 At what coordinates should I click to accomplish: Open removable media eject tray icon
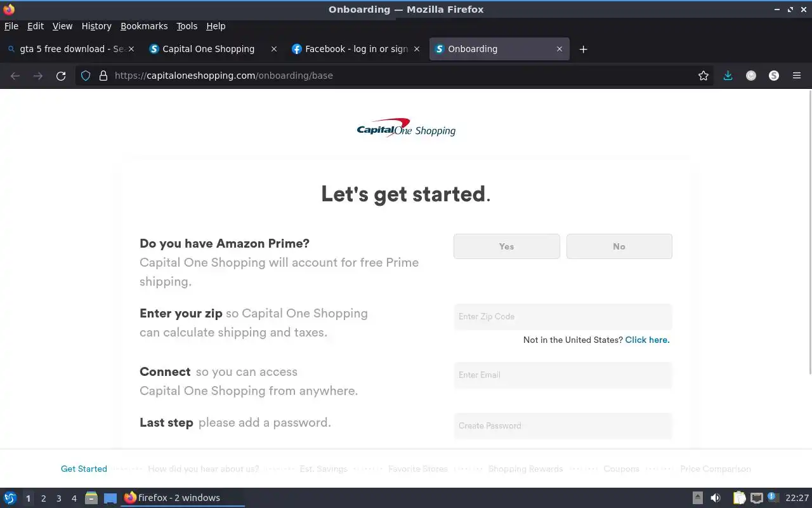click(x=697, y=498)
